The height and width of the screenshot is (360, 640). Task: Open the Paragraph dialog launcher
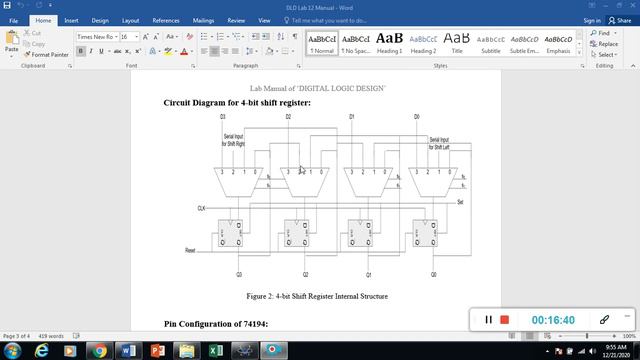coord(299,66)
